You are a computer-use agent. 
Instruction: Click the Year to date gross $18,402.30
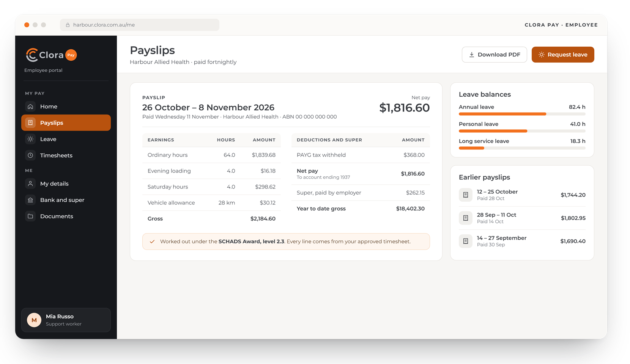point(410,209)
